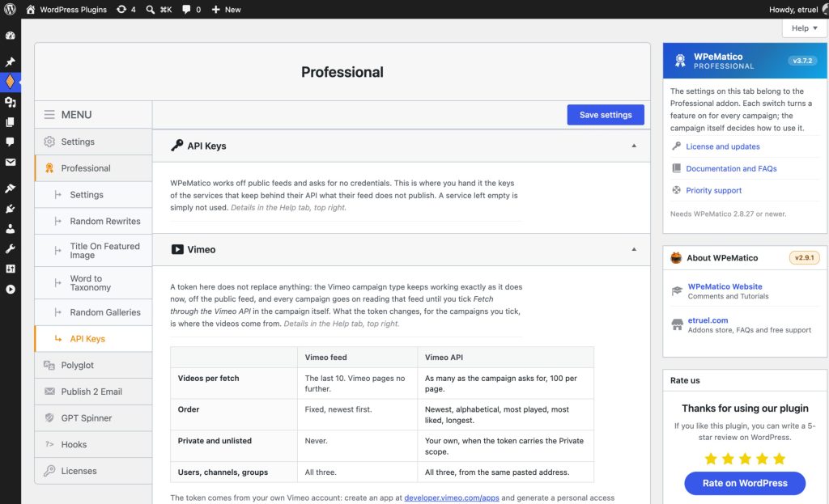Click the Vimeo play icon in the section header
The image size is (829, 504).
pos(177,249)
